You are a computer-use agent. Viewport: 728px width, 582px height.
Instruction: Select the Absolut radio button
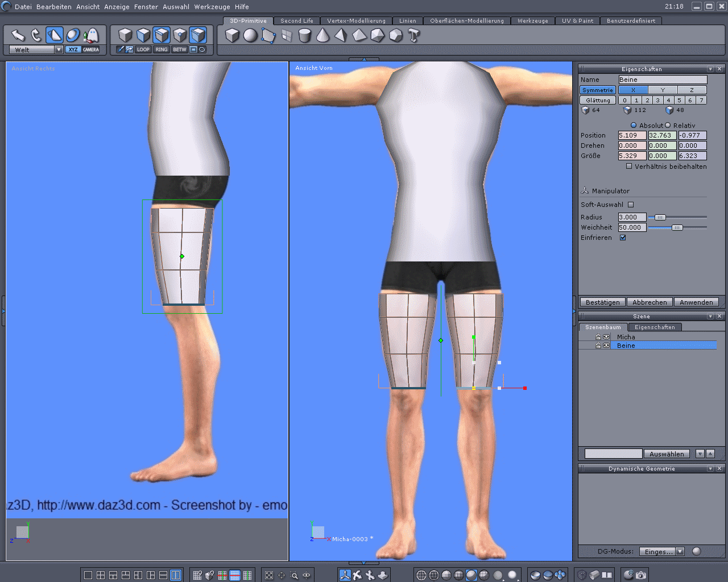[x=634, y=125]
